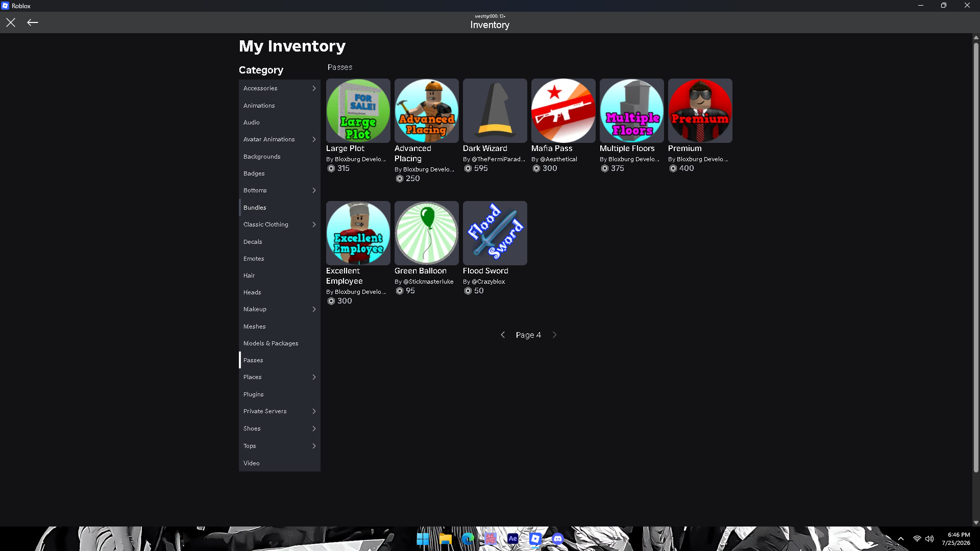Go to the next inventory page
980x551 pixels.
[555, 335]
